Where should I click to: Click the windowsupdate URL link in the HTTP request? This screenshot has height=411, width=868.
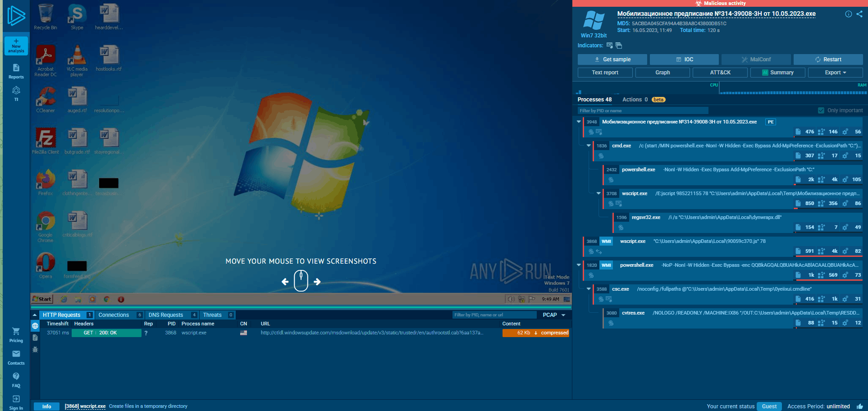click(x=372, y=333)
